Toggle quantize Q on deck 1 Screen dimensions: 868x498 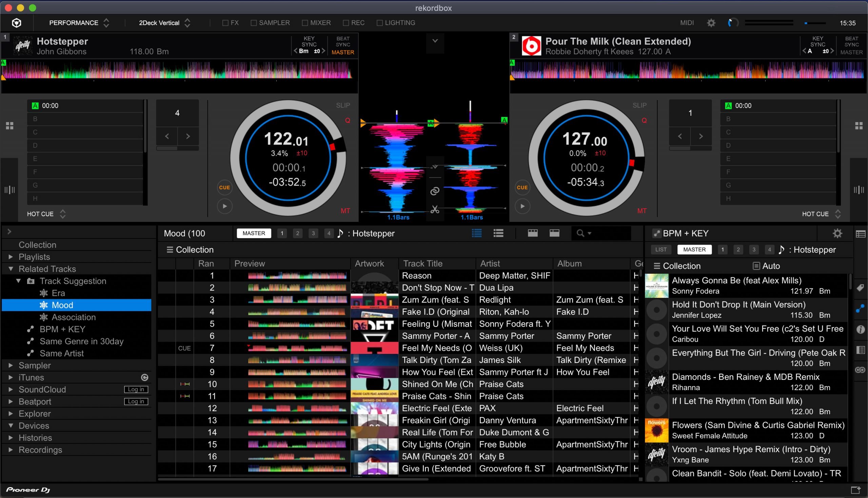(348, 120)
